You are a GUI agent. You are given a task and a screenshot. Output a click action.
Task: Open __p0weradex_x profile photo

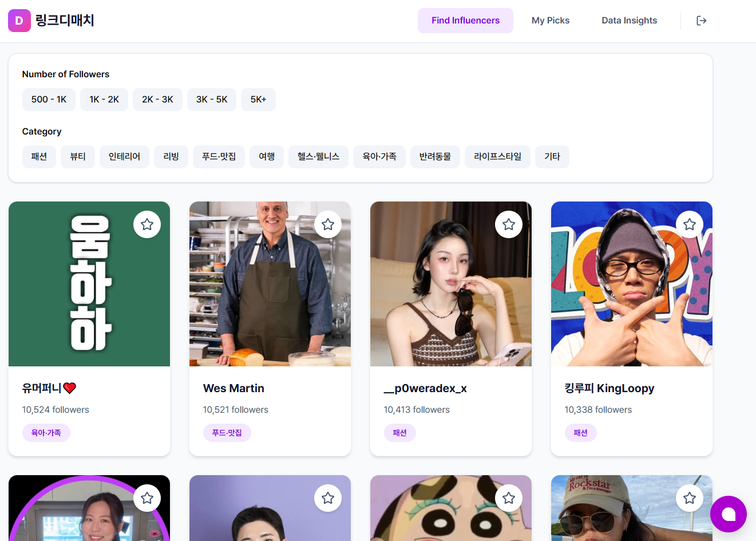[451, 284]
